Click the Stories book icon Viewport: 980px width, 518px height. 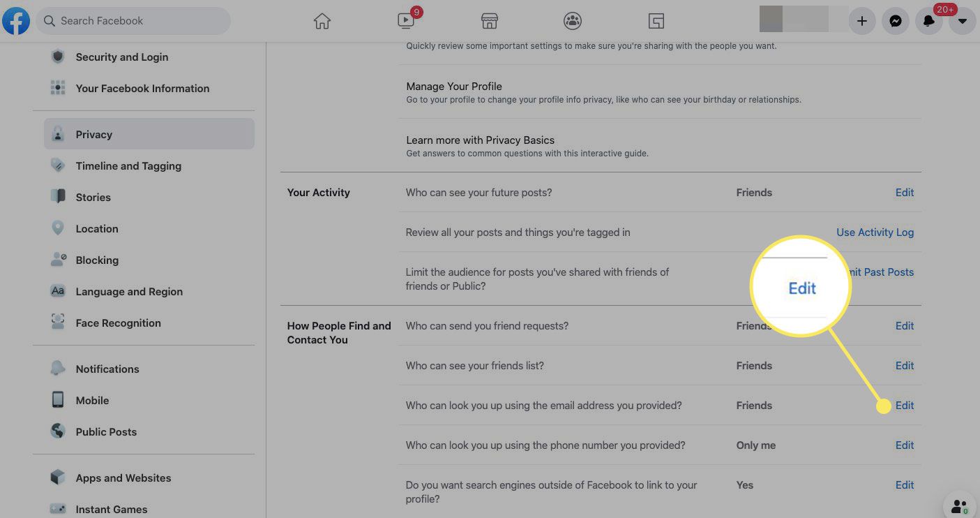(x=58, y=197)
